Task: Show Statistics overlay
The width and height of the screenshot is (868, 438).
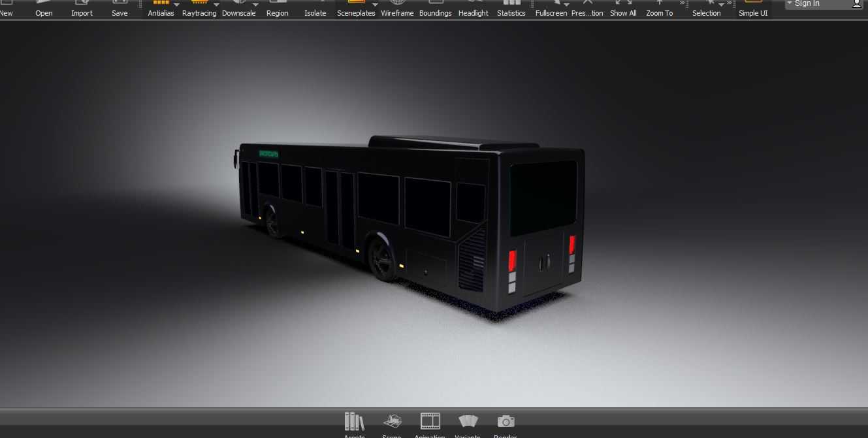Action: (x=511, y=8)
